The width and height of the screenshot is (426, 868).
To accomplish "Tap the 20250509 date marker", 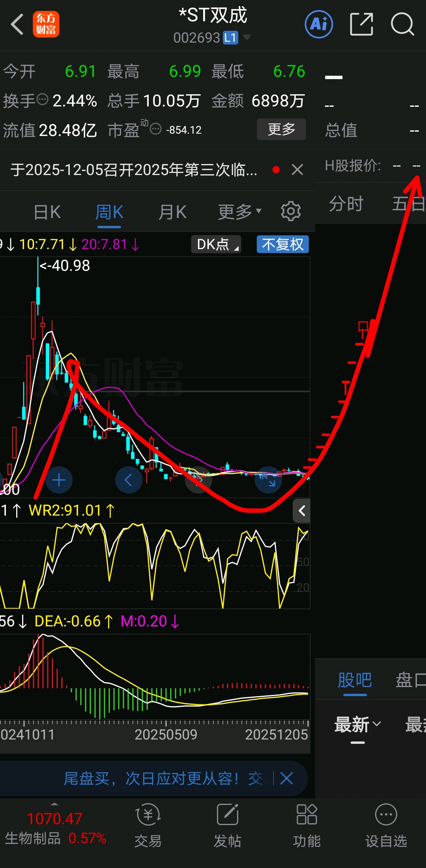I will (166, 735).
